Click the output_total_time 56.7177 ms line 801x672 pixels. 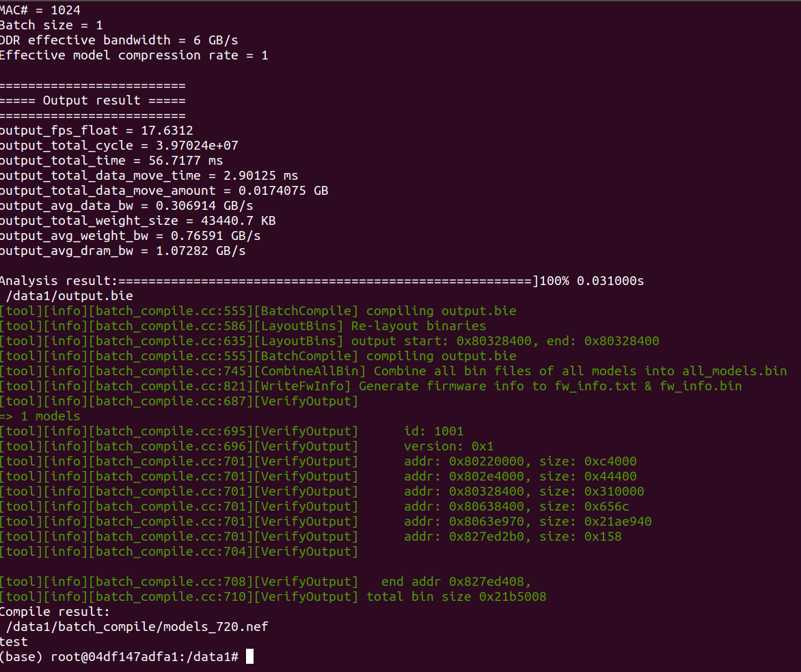point(111,161)
